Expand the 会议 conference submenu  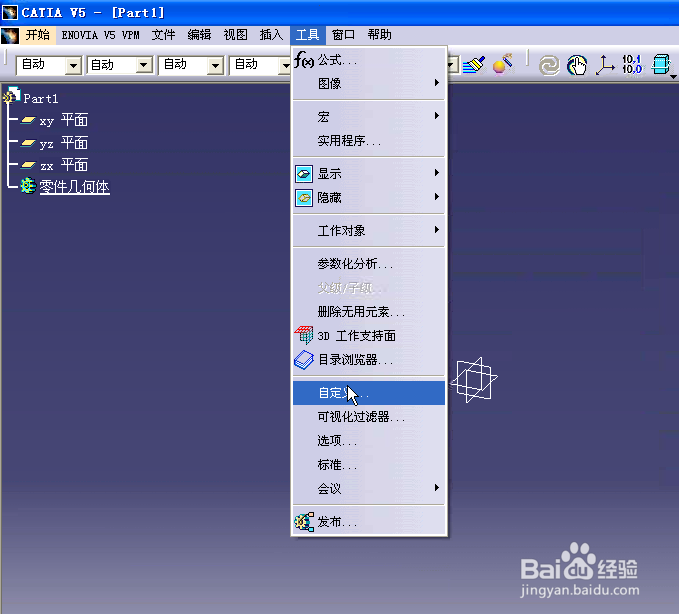coord(369,489)
